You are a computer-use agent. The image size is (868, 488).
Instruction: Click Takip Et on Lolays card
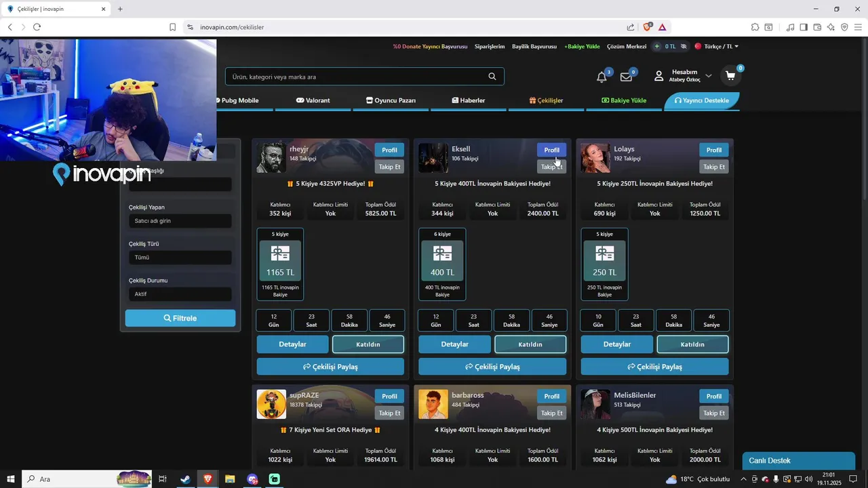[713, 167]
